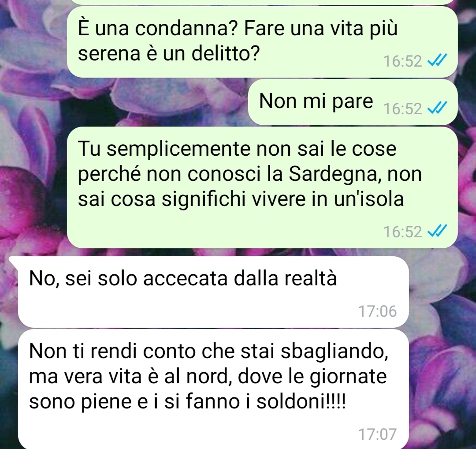The image size is (476, 449).
Task: Select the 'Non mi pare' message bubble
Action: click(x=353, y=102)
